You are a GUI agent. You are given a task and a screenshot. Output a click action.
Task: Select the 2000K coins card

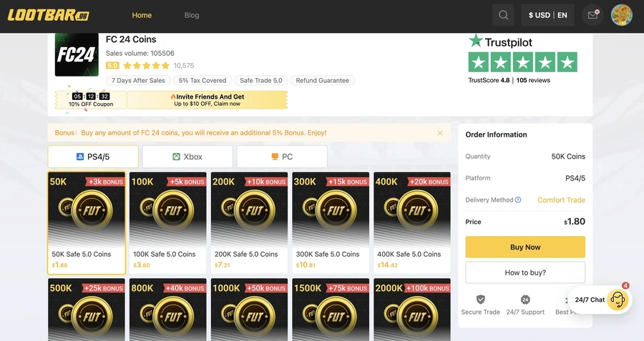(412, 310)
